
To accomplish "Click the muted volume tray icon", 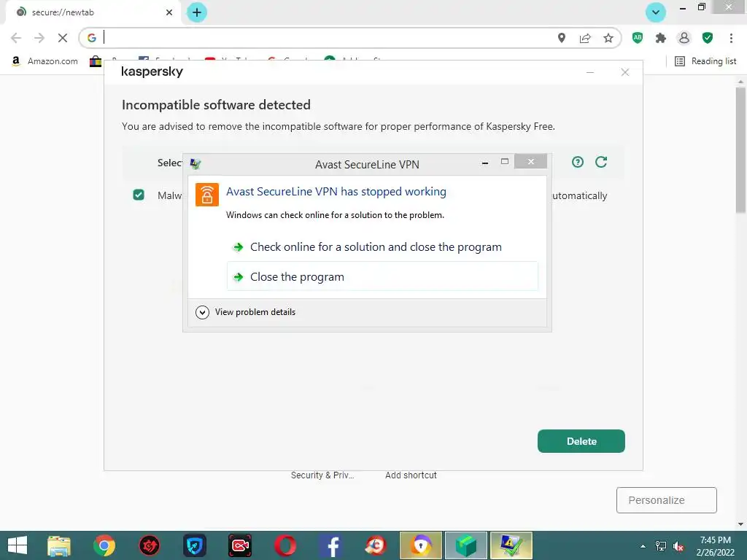I will pos(678,546).
